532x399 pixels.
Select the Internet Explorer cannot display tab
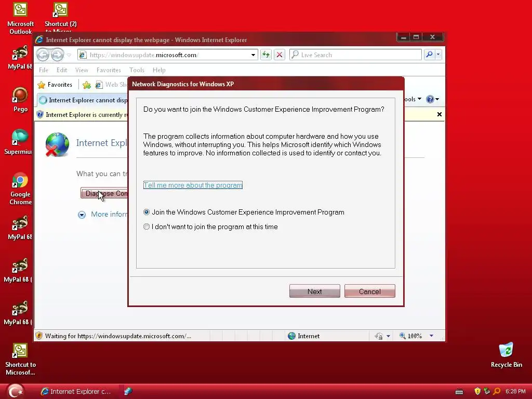tap(84, 100)
